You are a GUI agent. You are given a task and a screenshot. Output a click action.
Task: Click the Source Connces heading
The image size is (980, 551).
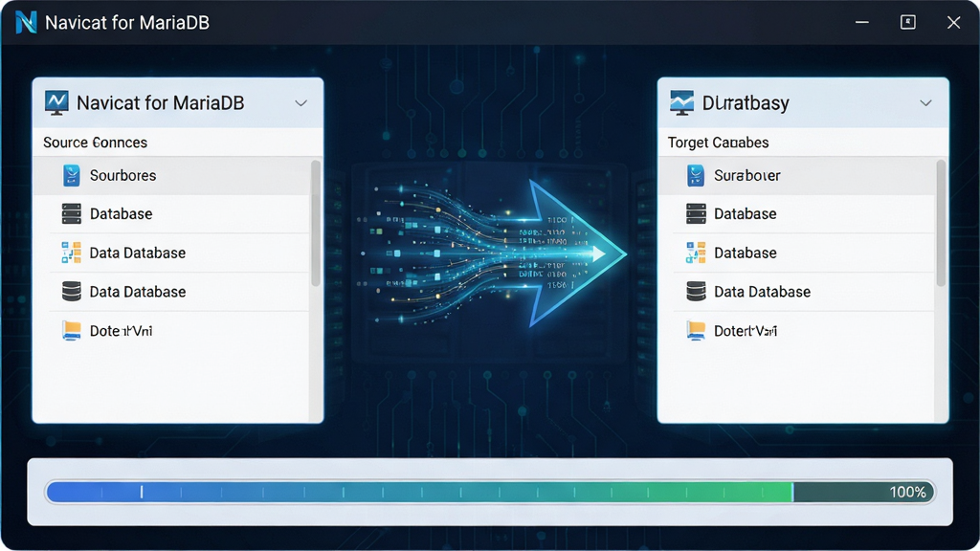click(95, 143)
